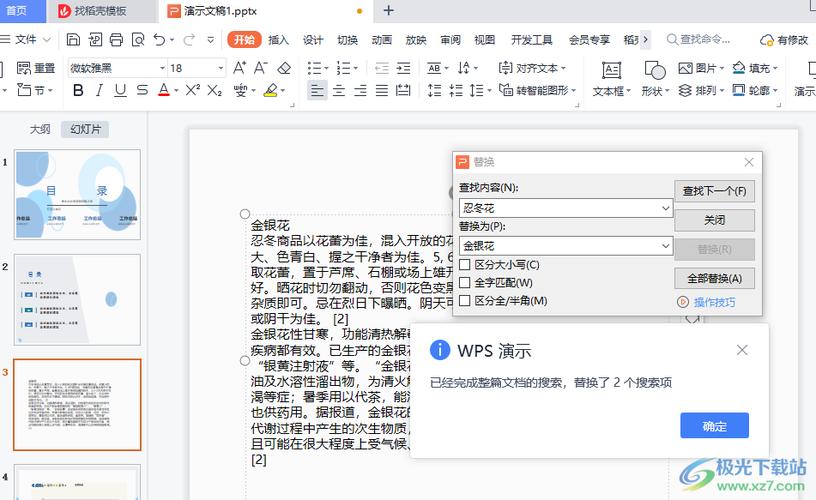Clear formatting with eraser icon
816x500 pixels.
(x=284, y=68)
